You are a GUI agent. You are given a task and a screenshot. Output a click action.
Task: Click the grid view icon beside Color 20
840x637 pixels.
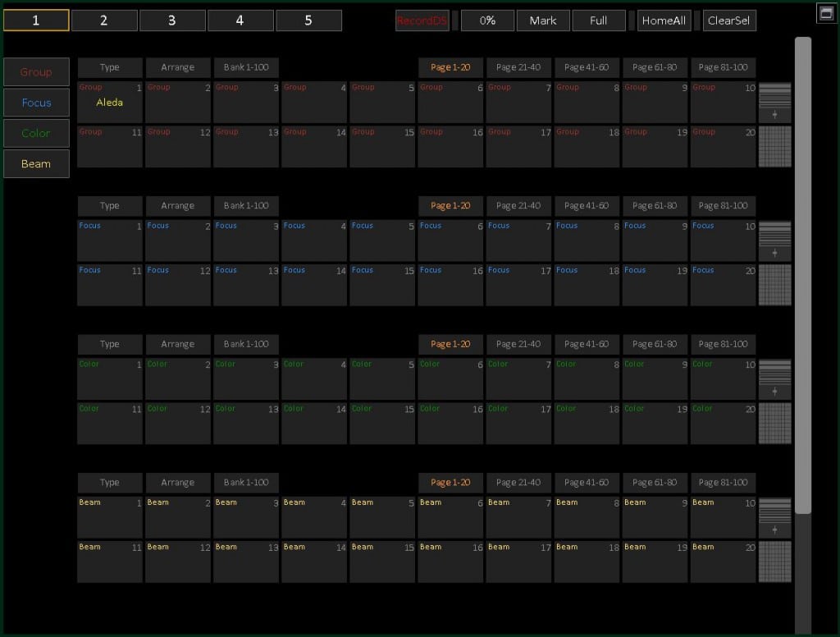coord(774,423)
